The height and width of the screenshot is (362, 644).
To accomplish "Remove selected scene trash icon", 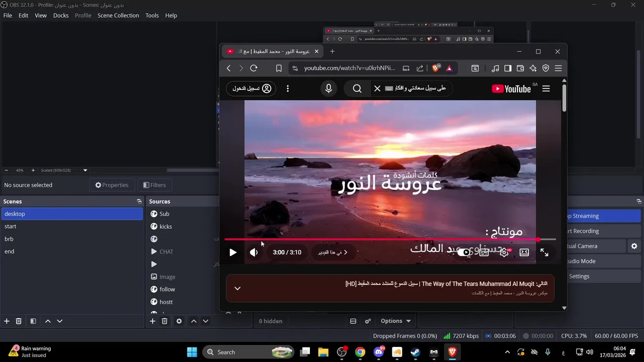I will [19, 321].
